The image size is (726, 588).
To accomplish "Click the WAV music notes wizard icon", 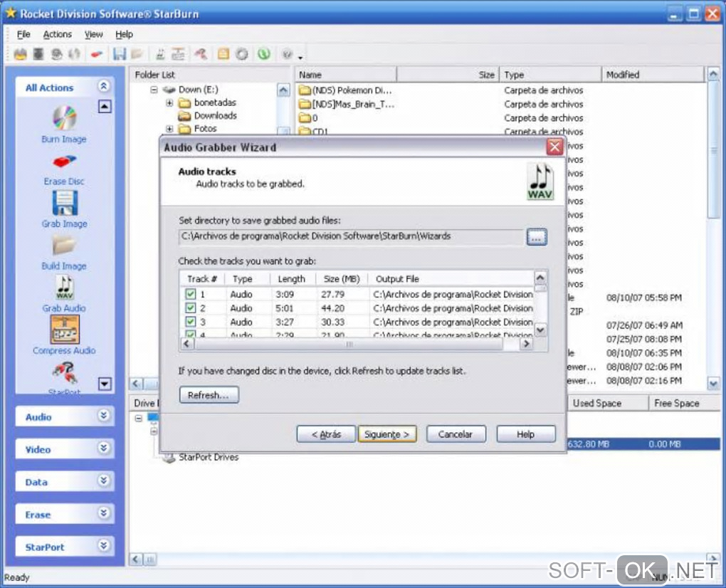I will [x=540, y=181].
